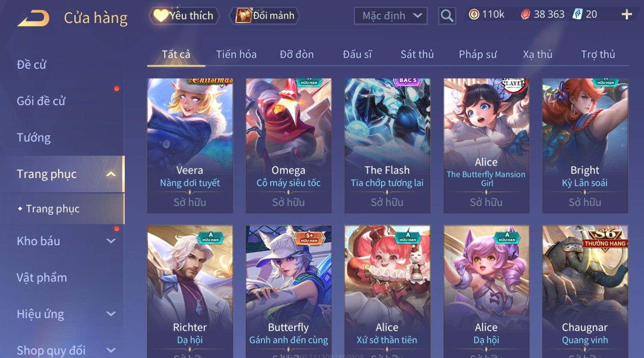This screenshot has height=358, width=644.
Task: Open the Mặc định sort dropdown
Action: 391,16
